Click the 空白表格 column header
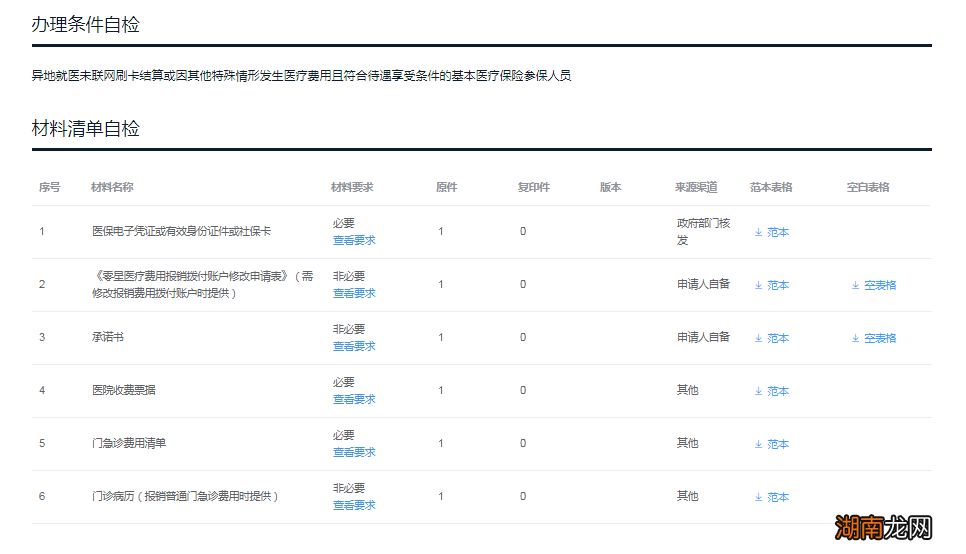This screenshot has width=966, height=554. (x=867, y=187)
